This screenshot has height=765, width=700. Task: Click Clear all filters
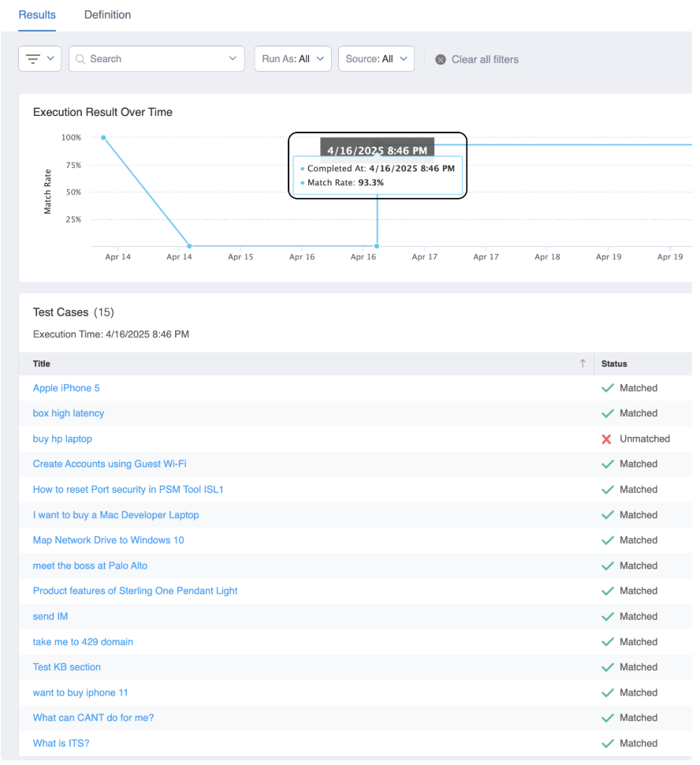point(484,60)
